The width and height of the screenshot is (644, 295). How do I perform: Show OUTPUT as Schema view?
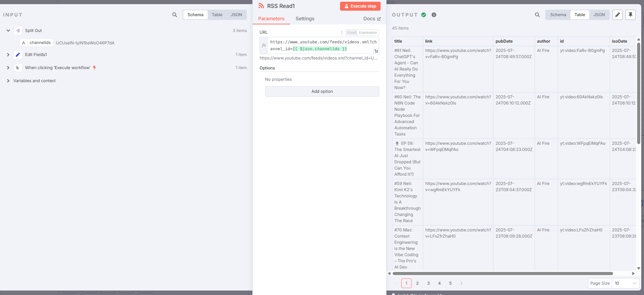(x=558, y=15)
